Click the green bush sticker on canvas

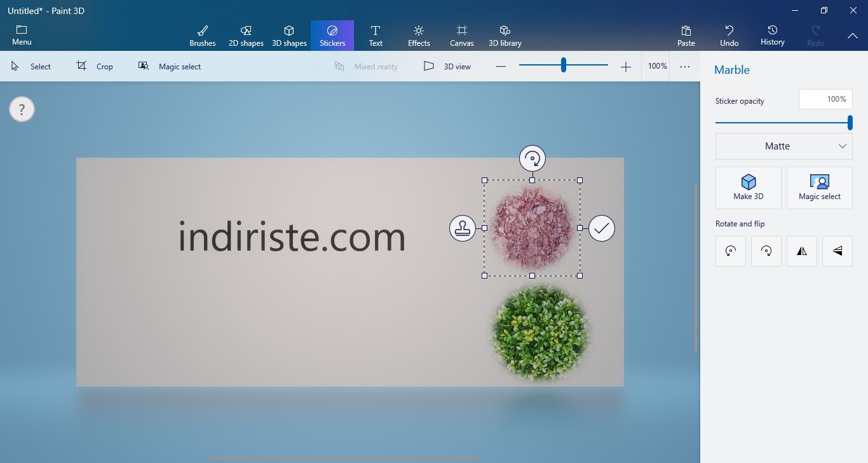(540, 333)
